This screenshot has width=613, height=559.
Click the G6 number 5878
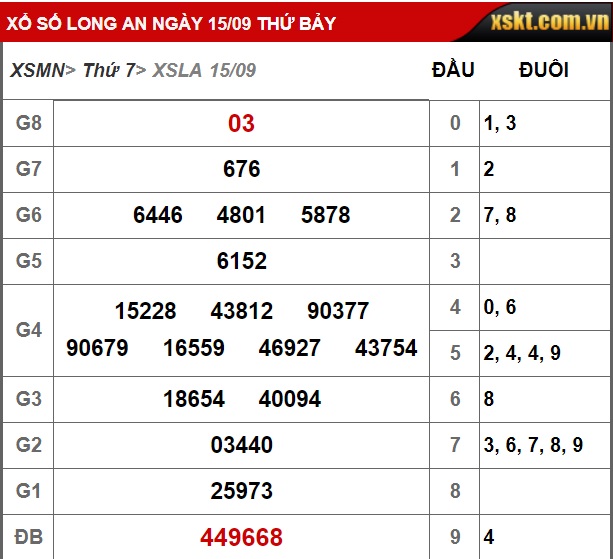(x=325, y=215)
